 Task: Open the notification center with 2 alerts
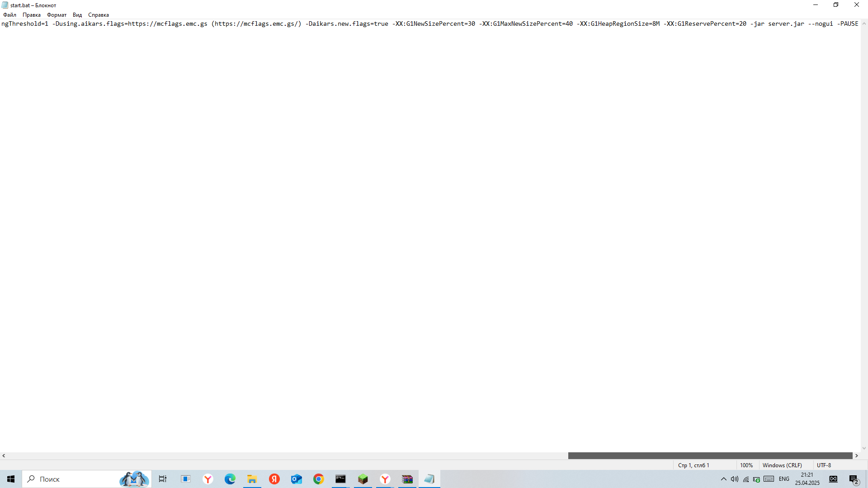[854, 479]
